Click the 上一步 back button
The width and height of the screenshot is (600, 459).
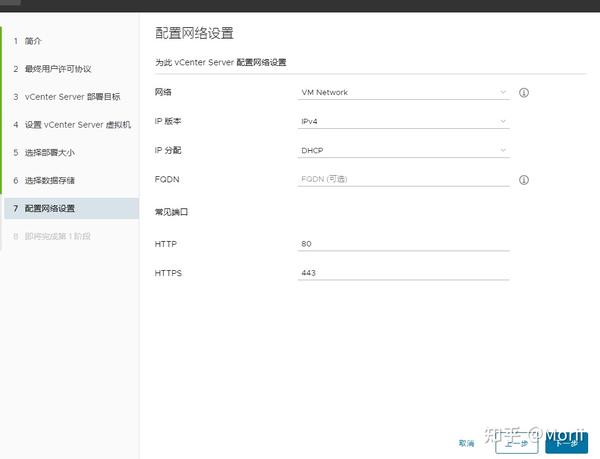click(517, 443)
